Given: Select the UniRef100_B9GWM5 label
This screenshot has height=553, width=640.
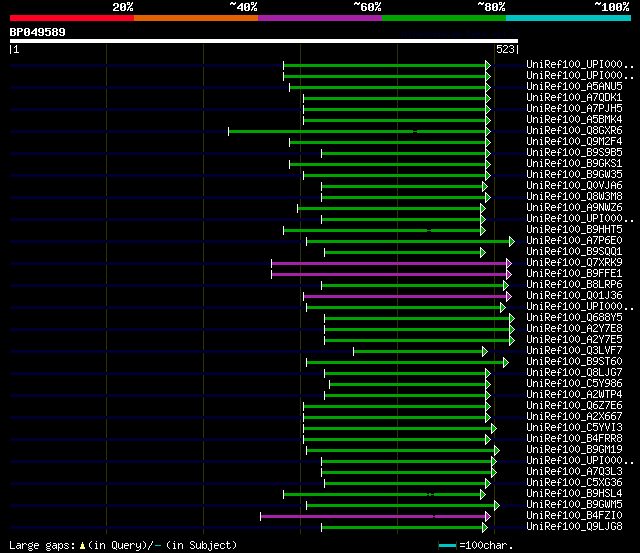Looking at the screenshot, I should (x=574, y=505).
